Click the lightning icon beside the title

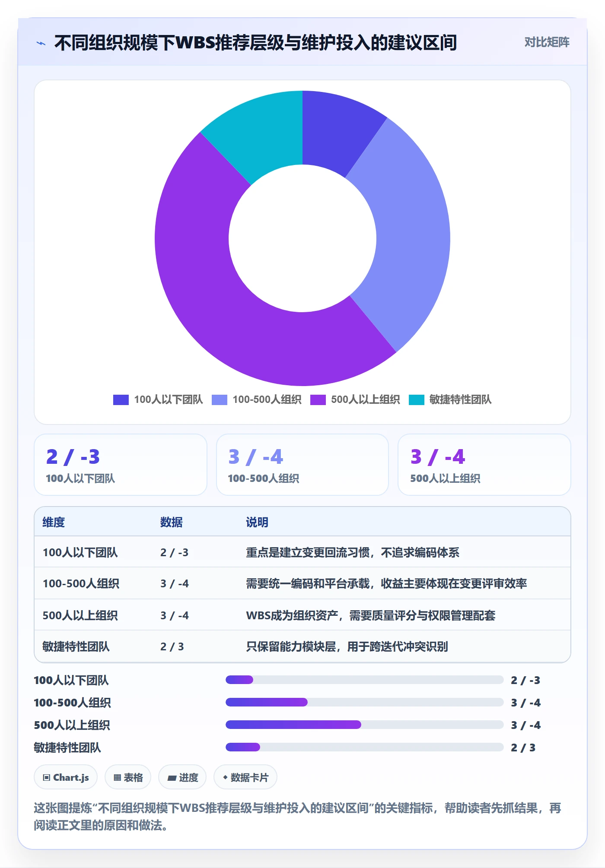pyautogui.click(x=41, y=43)
